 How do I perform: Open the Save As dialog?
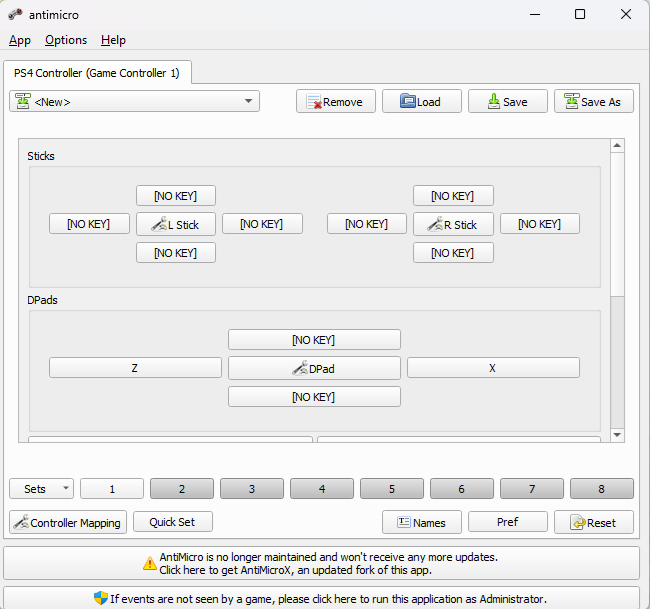(594, 102)
